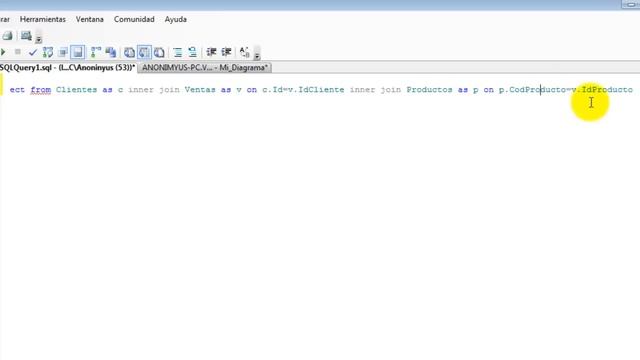
Task: Click the 'Productos' table name
Action: point(429,90)
